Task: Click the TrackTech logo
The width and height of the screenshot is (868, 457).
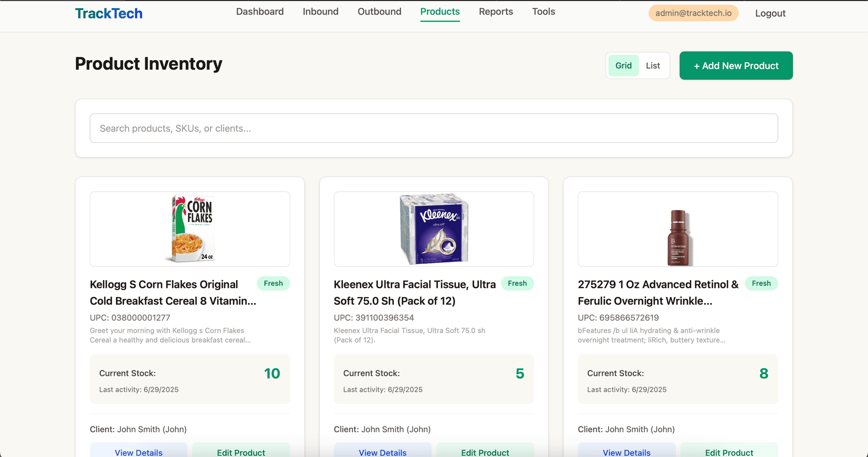Action: click(108, 13)
